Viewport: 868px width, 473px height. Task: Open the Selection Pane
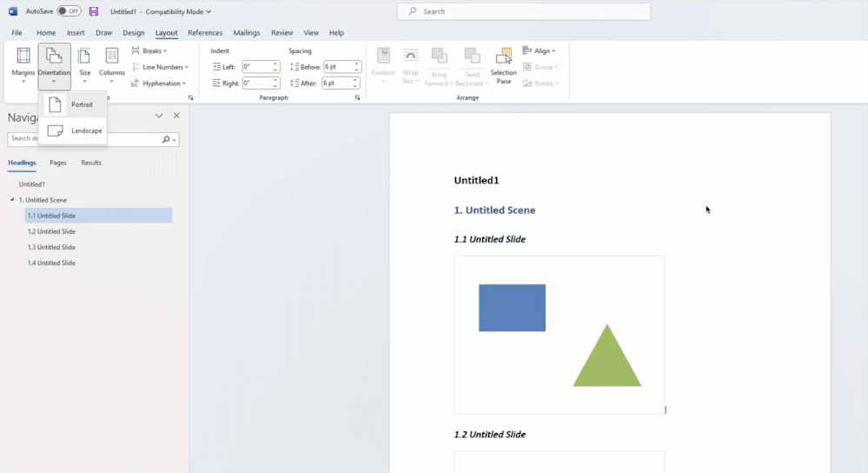[x=503, y=66]
